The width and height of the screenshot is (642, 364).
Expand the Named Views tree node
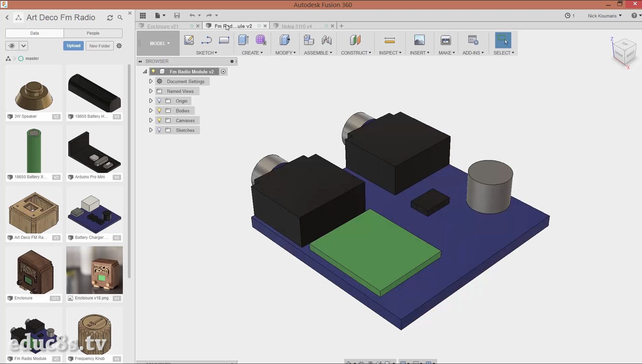[x=151, y=91]
